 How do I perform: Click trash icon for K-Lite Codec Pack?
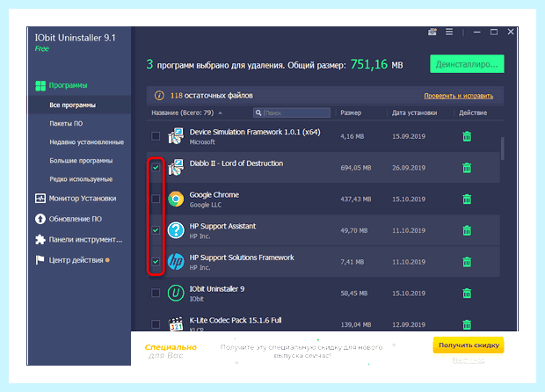[467, 324]
